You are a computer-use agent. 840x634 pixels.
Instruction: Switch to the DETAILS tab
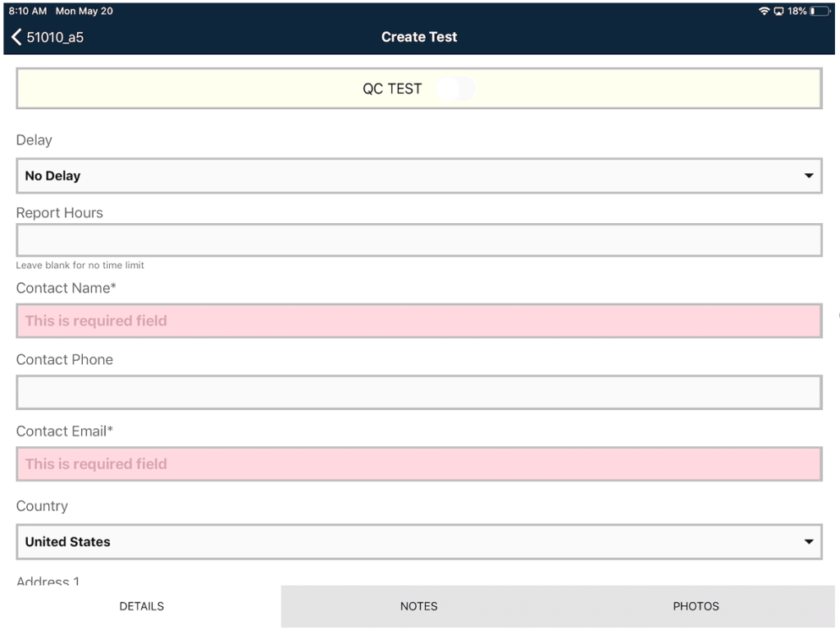point(142,606)
